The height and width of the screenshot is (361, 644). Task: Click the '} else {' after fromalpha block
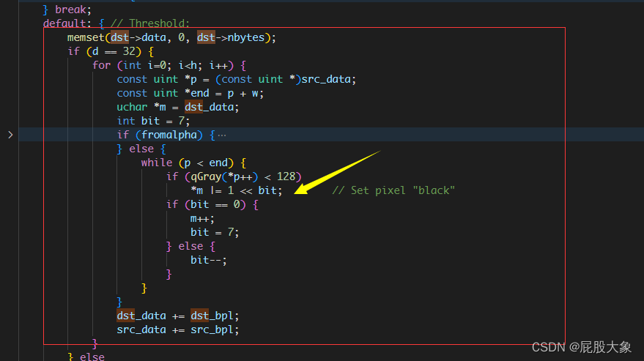coord(141,149)
